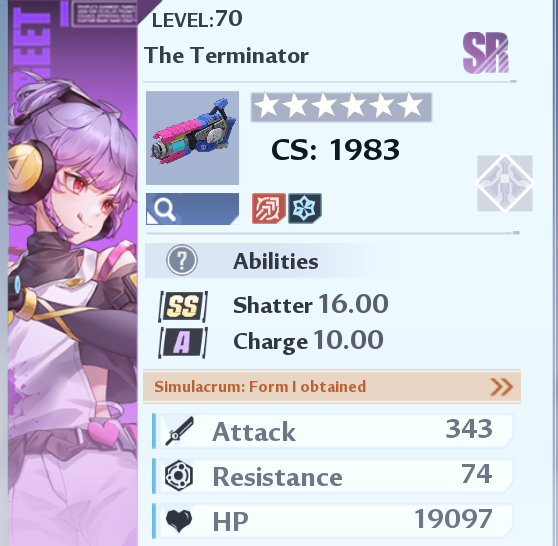
Task: Click The Terminator weapon name
Action: click(226, 56)
